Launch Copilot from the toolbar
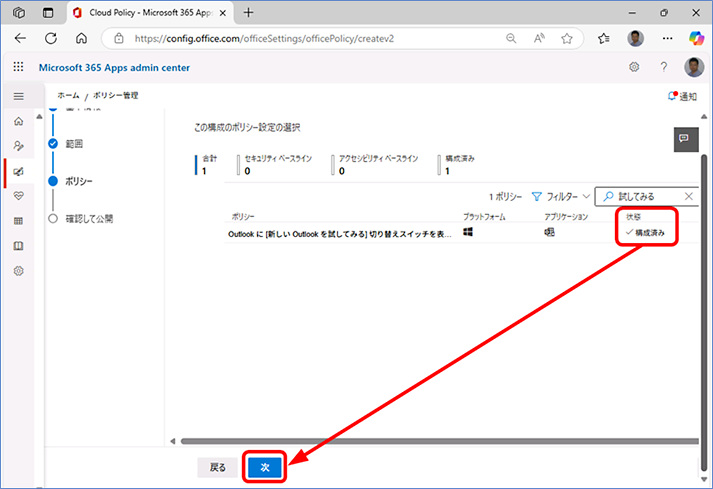The height and width of the screenshot is (489, 713). [x=696, y=39]
